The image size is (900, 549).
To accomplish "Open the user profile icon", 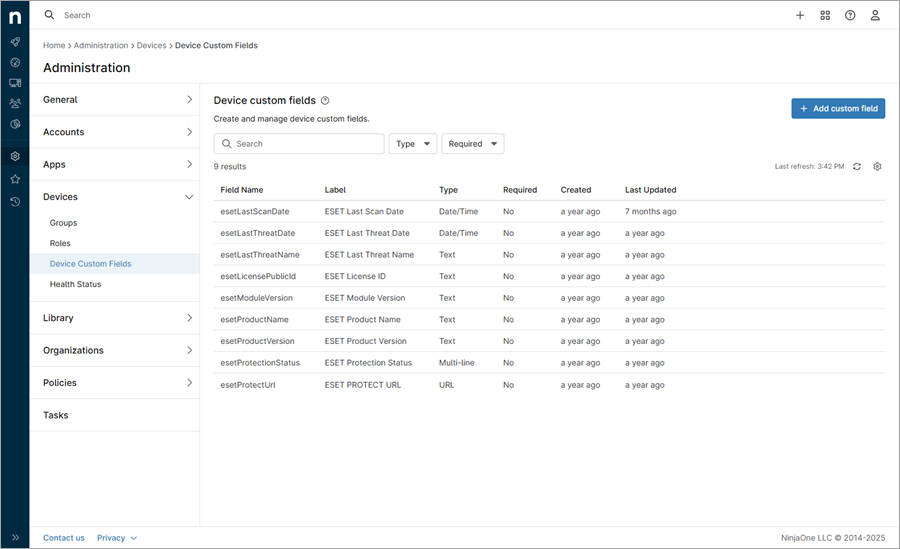I will tap(875, 15).
